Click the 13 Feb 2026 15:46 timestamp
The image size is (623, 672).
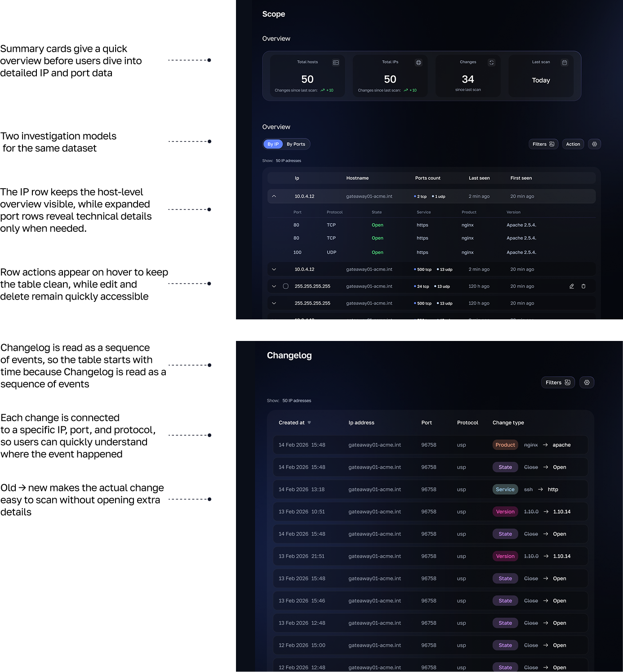point(302,601)
